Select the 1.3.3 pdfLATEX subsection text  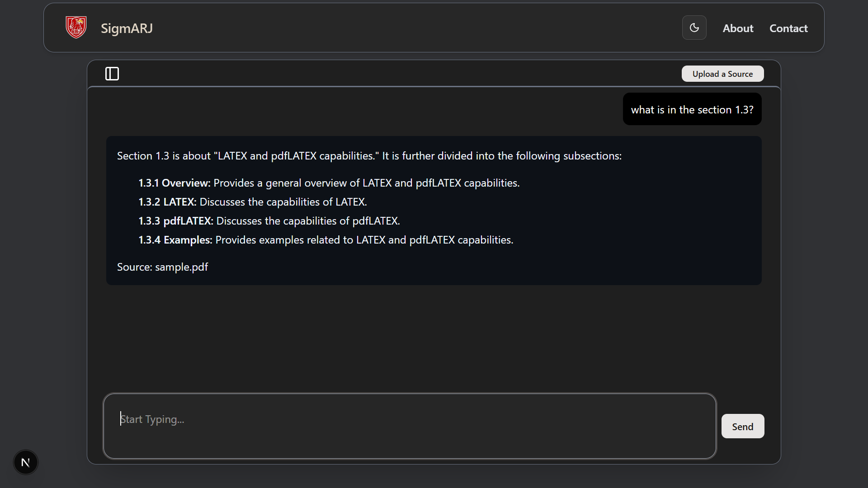pos(269,221)
